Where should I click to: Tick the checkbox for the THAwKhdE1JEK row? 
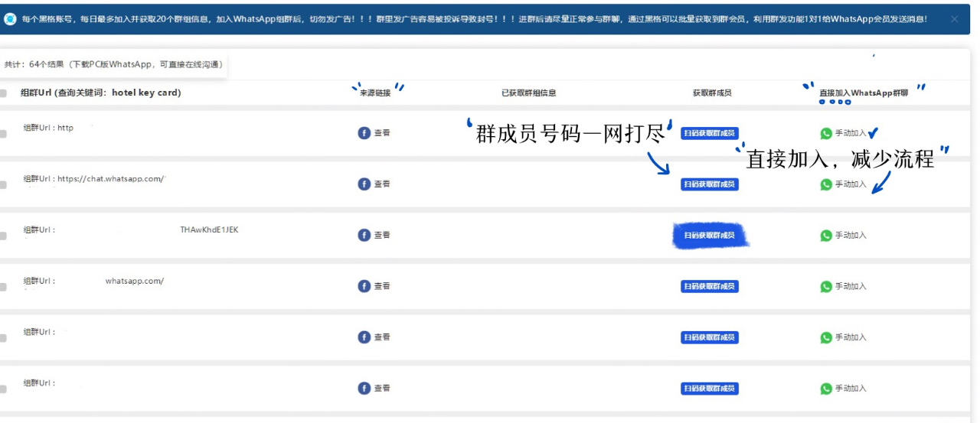tap(3, 236)
